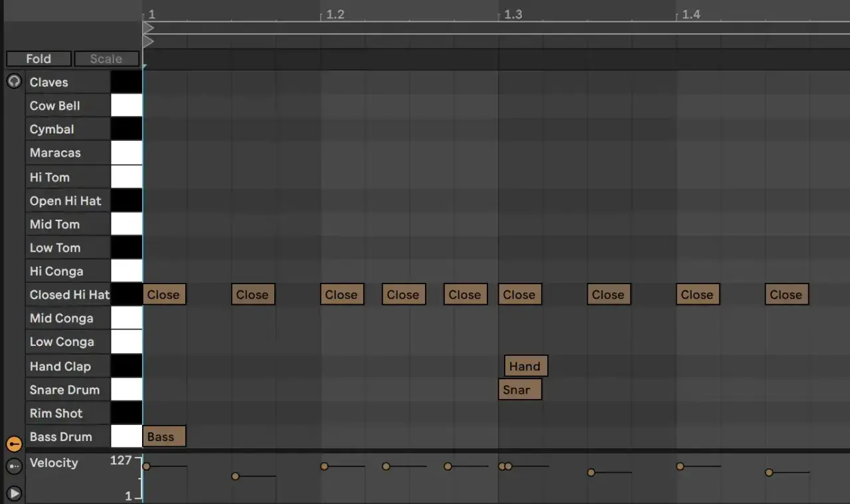The image size is (850, 504).
Task: Select the Close hi-hat note at marker 1.4
Action: click(x=698, y=295)
